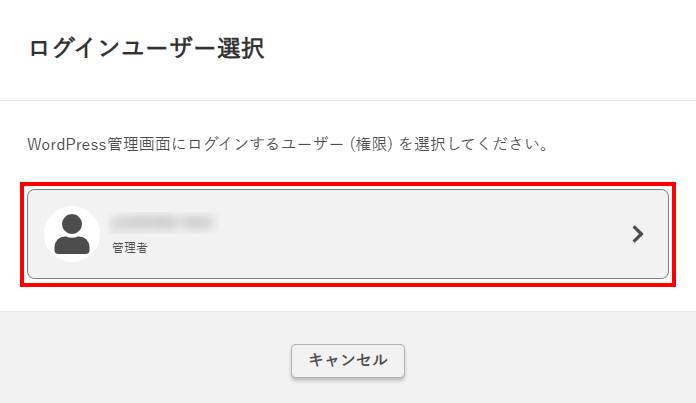The image size is (696, 403).
Task: Click the administrator user avatar icon
Action: coord(72,233)
